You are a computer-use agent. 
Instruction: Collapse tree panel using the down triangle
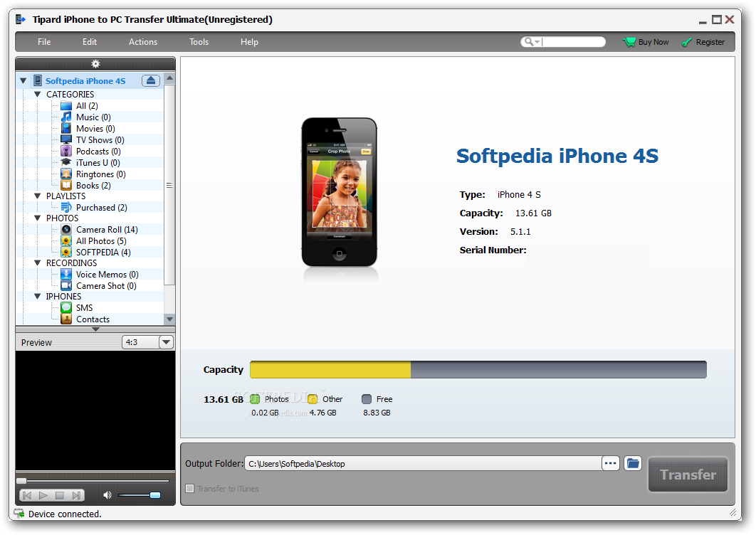[95, 329]
